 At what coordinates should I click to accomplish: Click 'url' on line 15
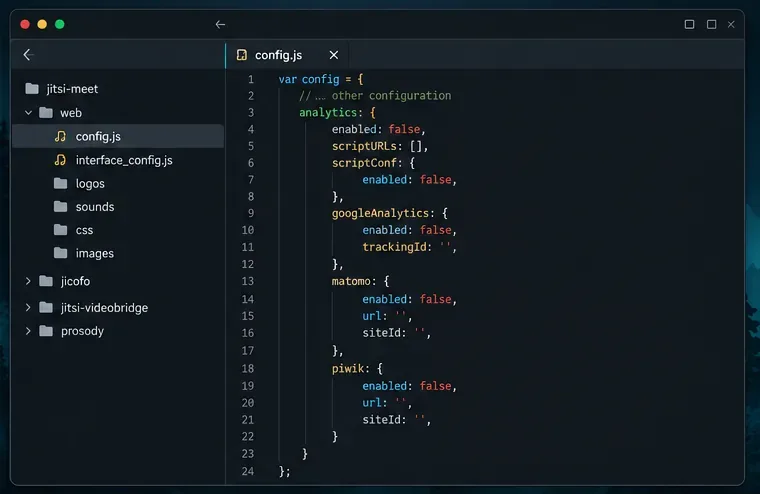point(372,316)
